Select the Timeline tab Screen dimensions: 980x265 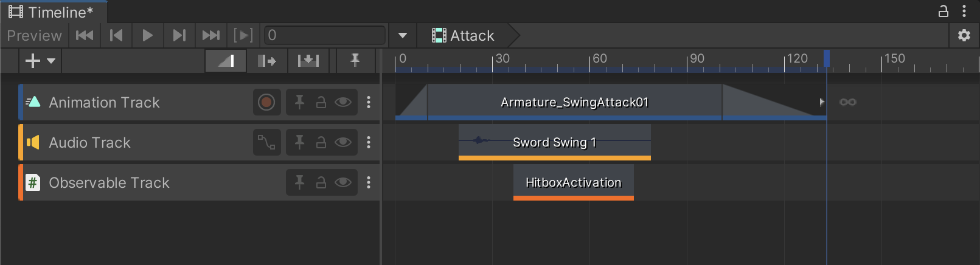(54, 12)
